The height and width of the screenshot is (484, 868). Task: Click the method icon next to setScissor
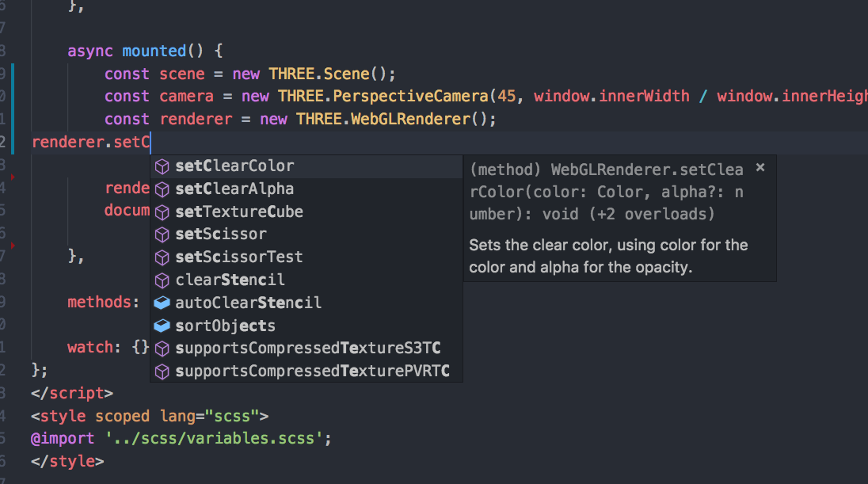(162, 234)
